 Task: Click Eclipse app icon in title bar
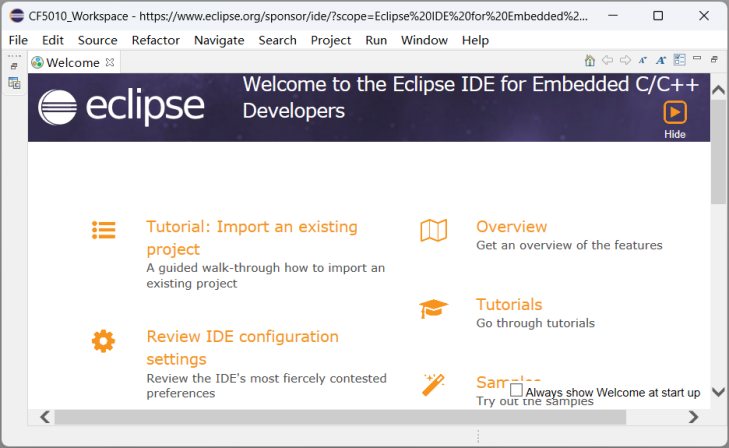click(17, 16)
